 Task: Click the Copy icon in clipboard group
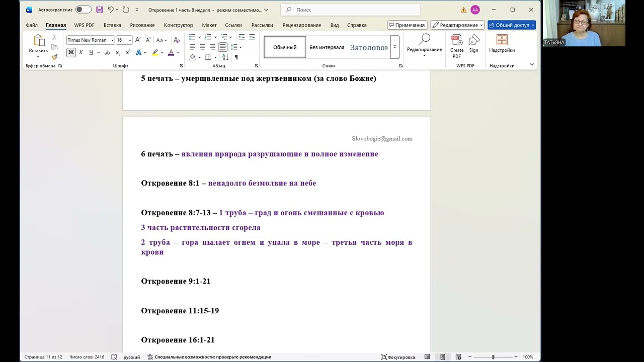(x=54, y=47)
